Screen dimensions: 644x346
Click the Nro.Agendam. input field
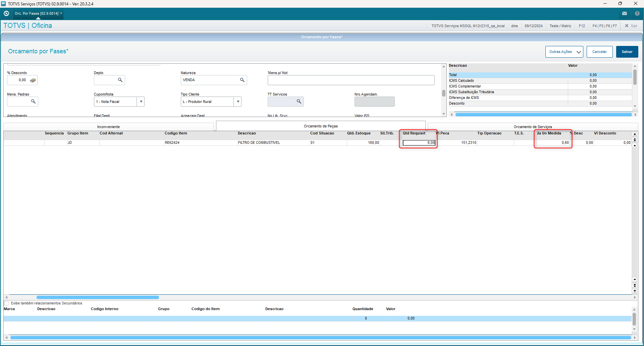pos(374,102)
